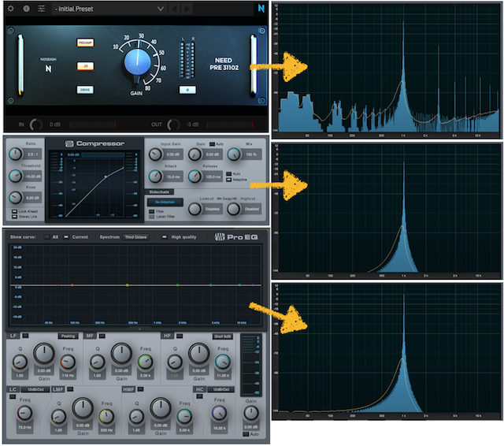Enable Auto gain checkbox in Pro EQ
The width and height of the screenshot is (504, 446).
pos(246,434)
